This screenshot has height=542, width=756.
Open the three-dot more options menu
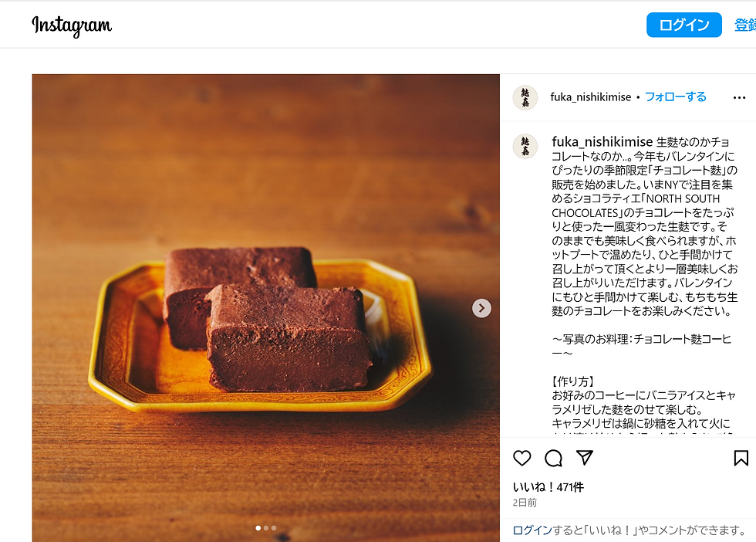point(739,97)
